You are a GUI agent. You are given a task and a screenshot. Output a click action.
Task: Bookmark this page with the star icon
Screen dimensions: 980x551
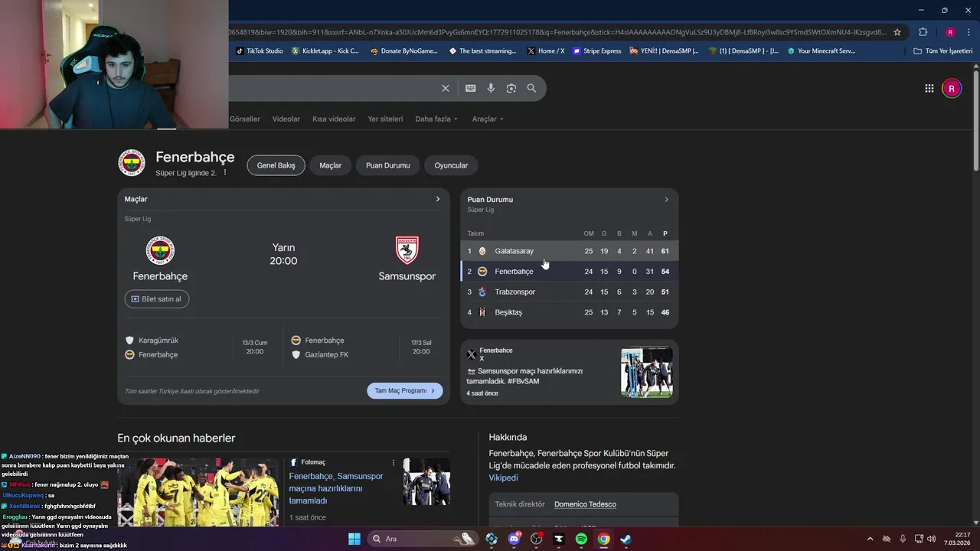coord(897,32)
